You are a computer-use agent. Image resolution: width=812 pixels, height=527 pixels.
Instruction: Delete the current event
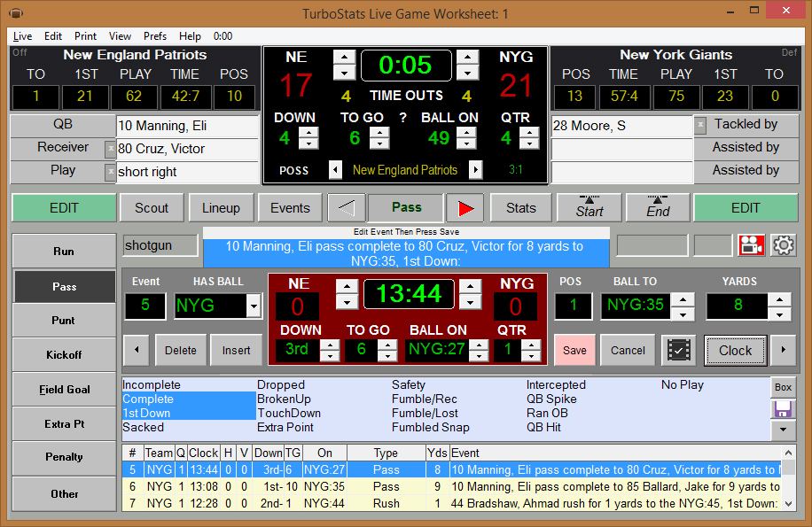[x=180, y=350]
